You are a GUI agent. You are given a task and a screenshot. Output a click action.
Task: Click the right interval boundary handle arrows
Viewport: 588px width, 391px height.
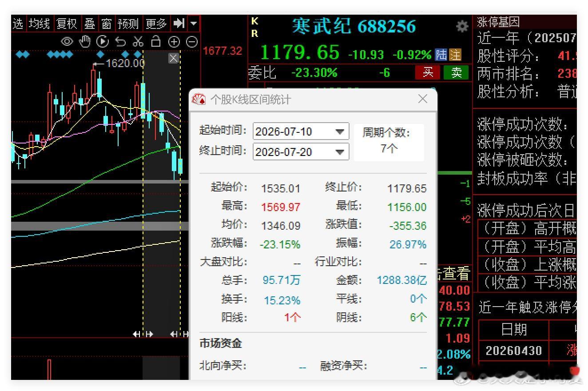(x=180, y=334)
